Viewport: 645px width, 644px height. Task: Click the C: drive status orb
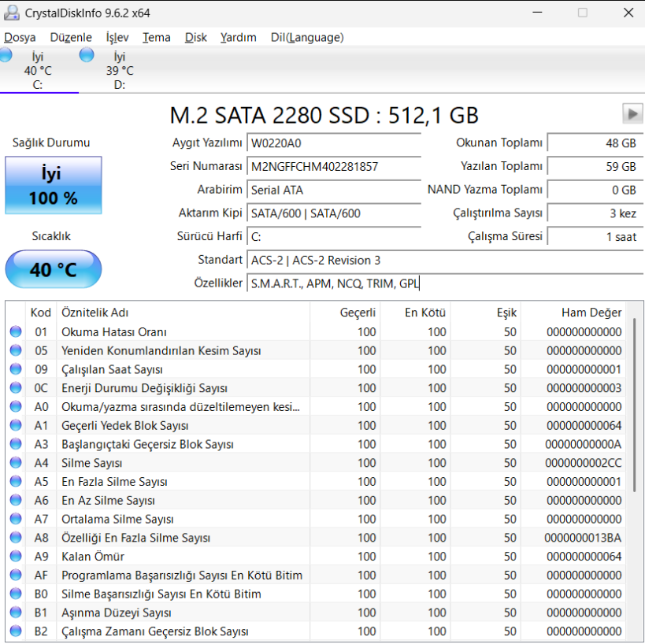[6, 54]
